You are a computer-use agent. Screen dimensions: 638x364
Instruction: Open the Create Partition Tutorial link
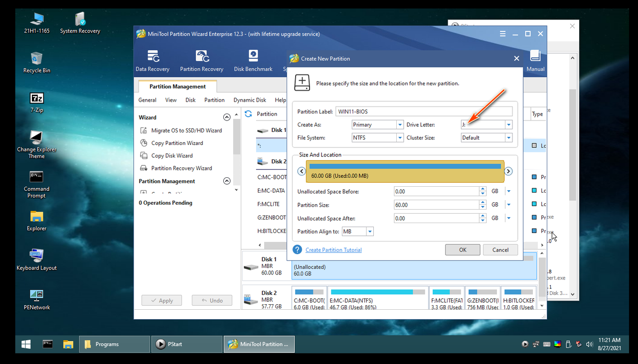[333, 250]
